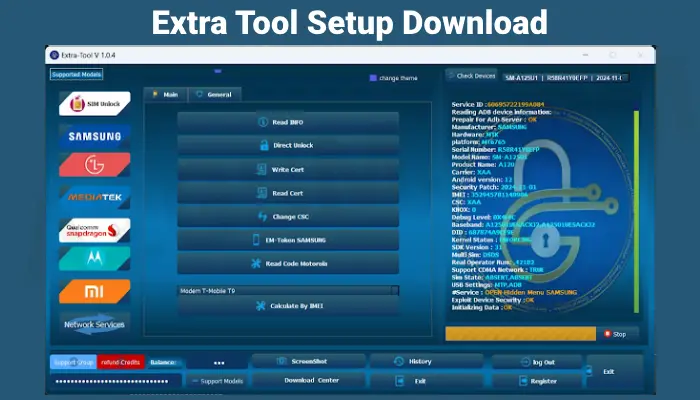The image size is (700, 400).
Task: Click the orange progress bar
Action: click(521, 334)
